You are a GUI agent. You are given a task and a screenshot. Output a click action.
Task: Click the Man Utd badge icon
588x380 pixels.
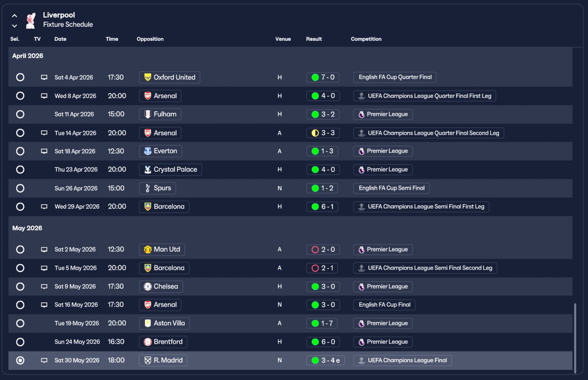[147, 250]
